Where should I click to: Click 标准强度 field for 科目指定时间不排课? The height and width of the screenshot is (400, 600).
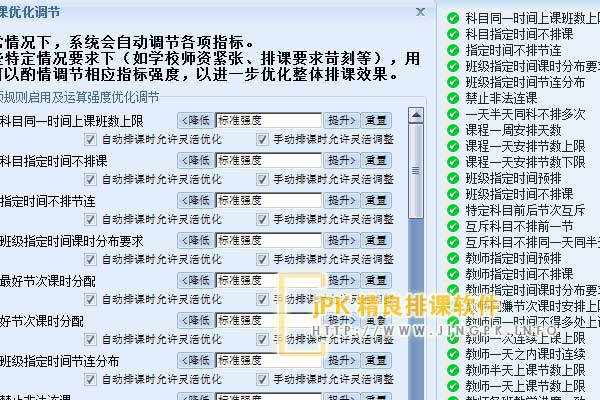pyautogui.click(x=269, y=160)
